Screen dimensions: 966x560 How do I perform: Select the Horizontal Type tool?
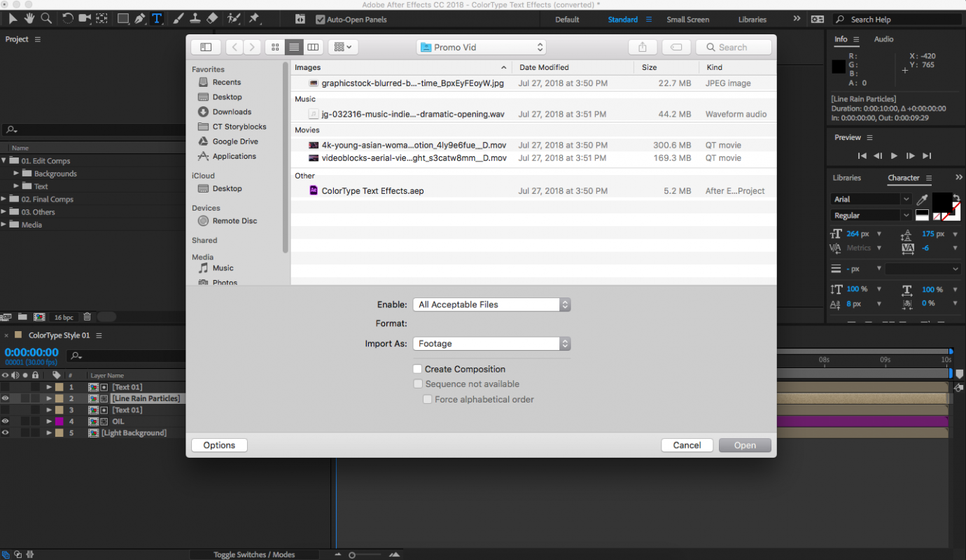pyautogui.click(x=157, y=19)
